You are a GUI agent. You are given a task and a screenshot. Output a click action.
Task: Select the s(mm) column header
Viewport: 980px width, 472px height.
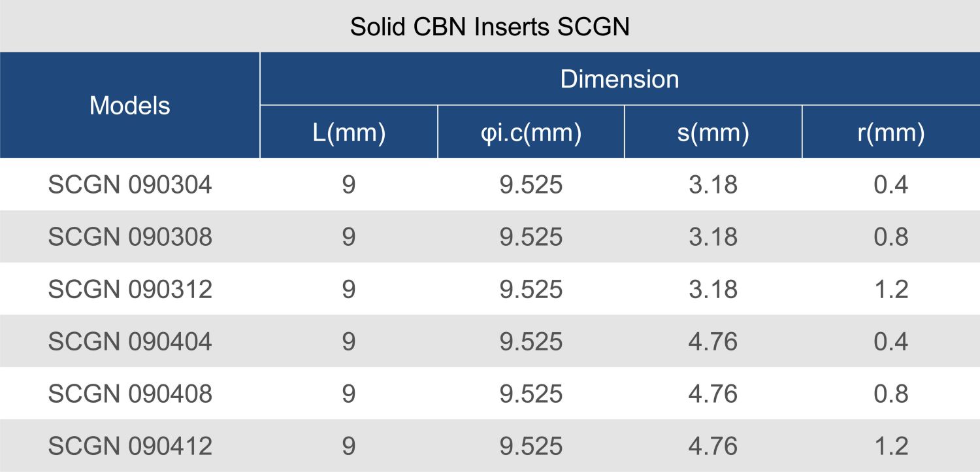(x=713, y=133)
